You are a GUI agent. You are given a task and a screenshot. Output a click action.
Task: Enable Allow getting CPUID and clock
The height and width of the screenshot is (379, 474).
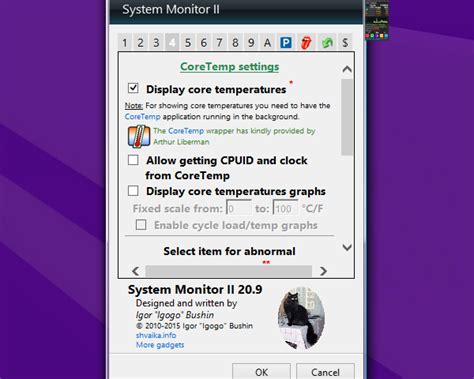(133, 160)
